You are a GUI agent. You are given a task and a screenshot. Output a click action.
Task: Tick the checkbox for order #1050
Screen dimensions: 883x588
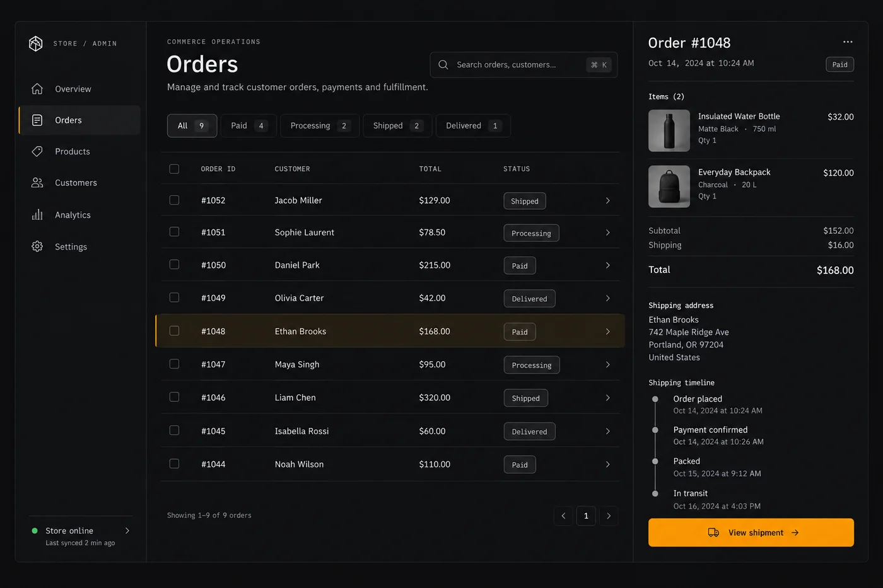174,265
